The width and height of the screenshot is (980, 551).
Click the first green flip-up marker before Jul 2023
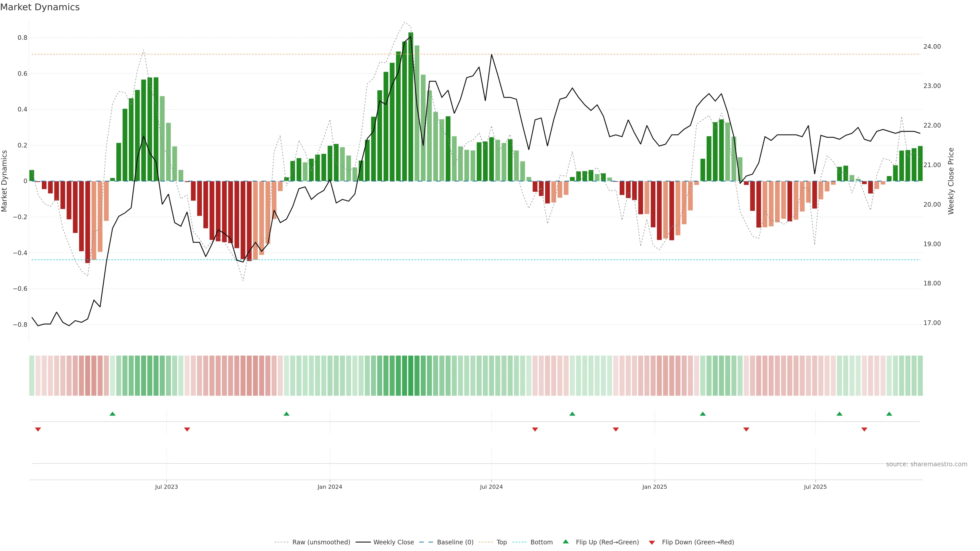pyautogui.click(x=112, y=414)
